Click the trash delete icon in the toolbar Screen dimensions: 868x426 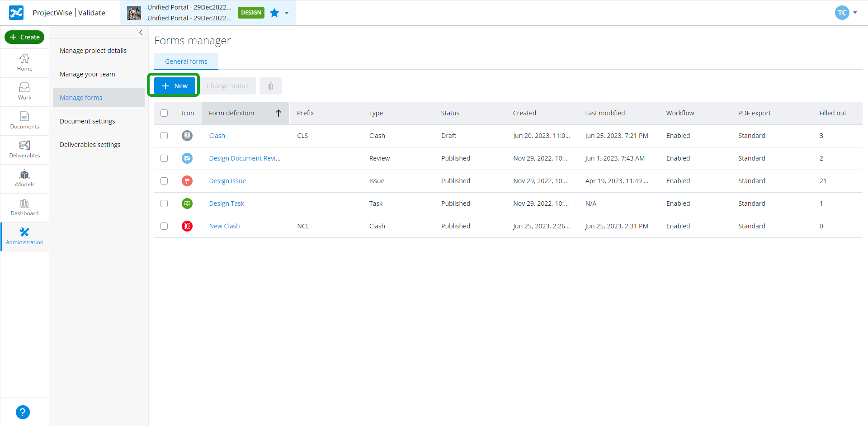(x=271, y=85)
